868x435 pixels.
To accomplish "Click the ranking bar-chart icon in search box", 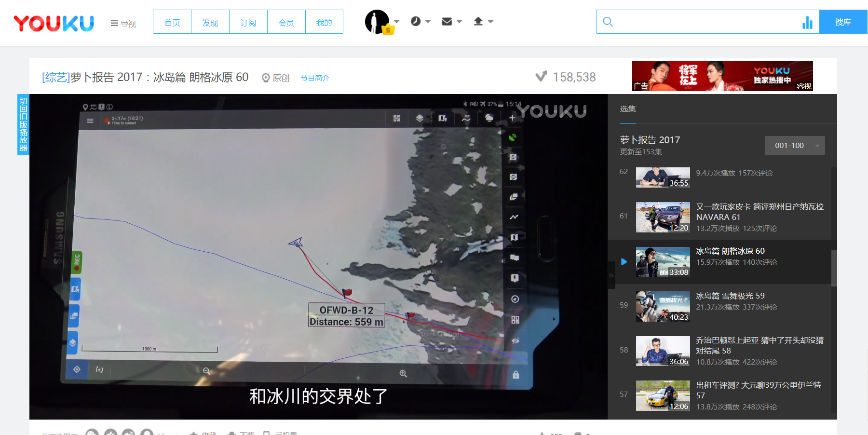I will tap(807, 22).
